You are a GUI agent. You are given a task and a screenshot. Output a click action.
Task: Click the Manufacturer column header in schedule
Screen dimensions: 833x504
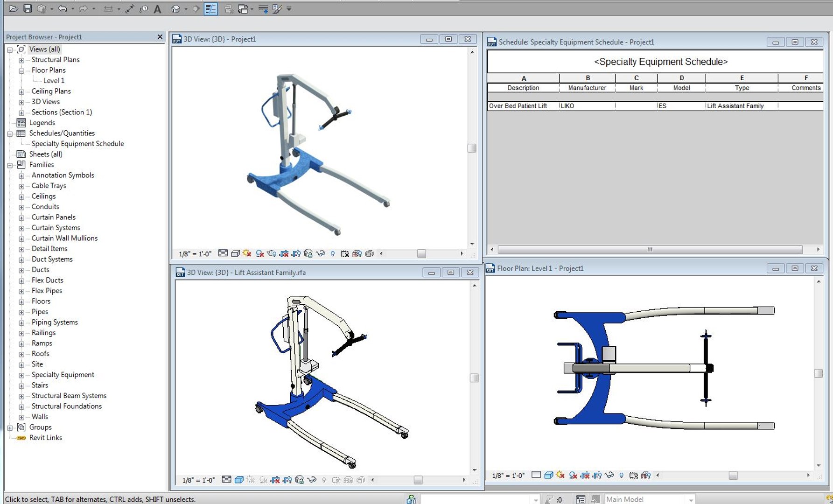coord(587,88)
